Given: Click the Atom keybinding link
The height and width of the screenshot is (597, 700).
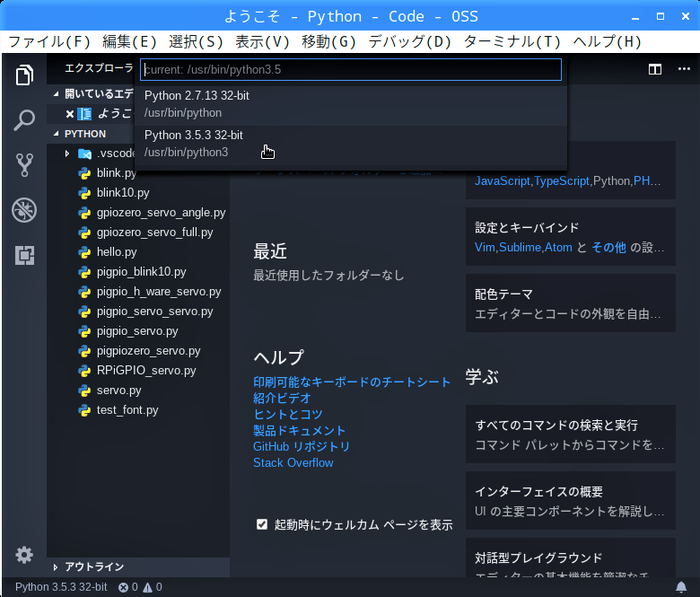Looking at the screenshot, I should [x=558, y=248].
